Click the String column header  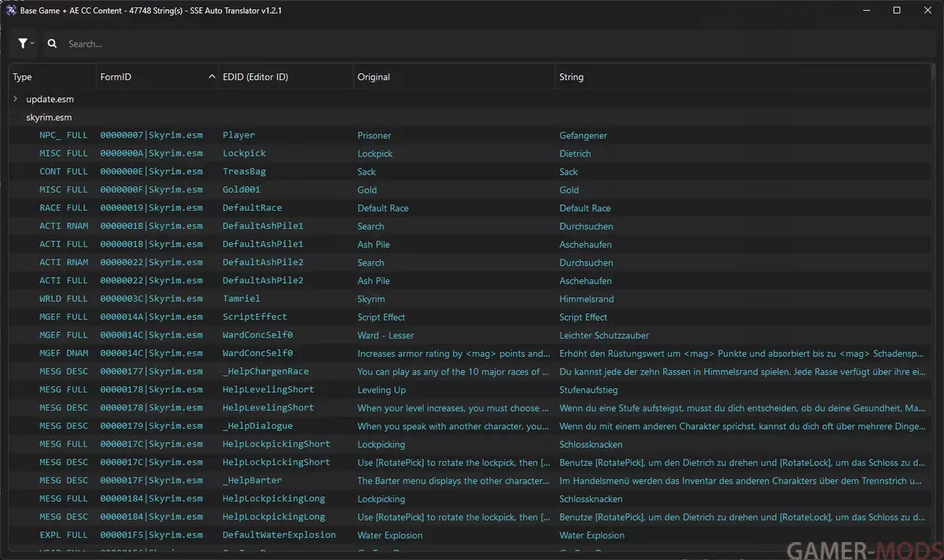pos(571,77)
